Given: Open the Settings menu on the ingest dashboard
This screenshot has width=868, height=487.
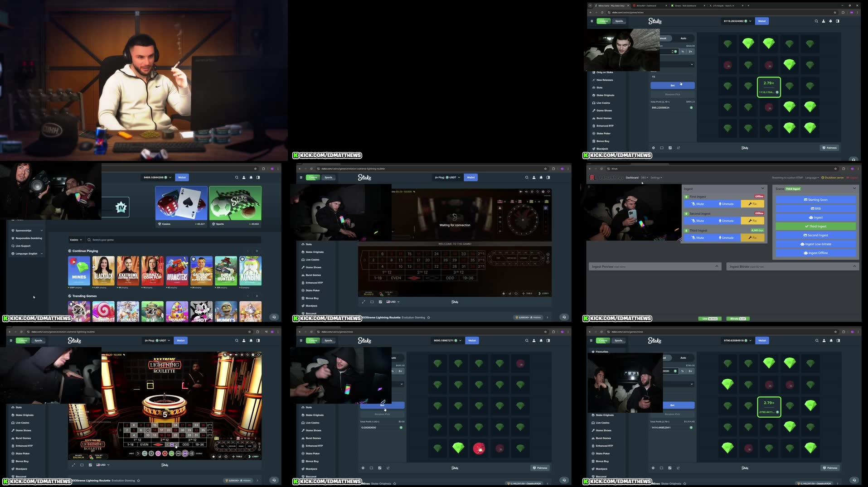Looking at the screenshot, I should (x=656, y=178).
